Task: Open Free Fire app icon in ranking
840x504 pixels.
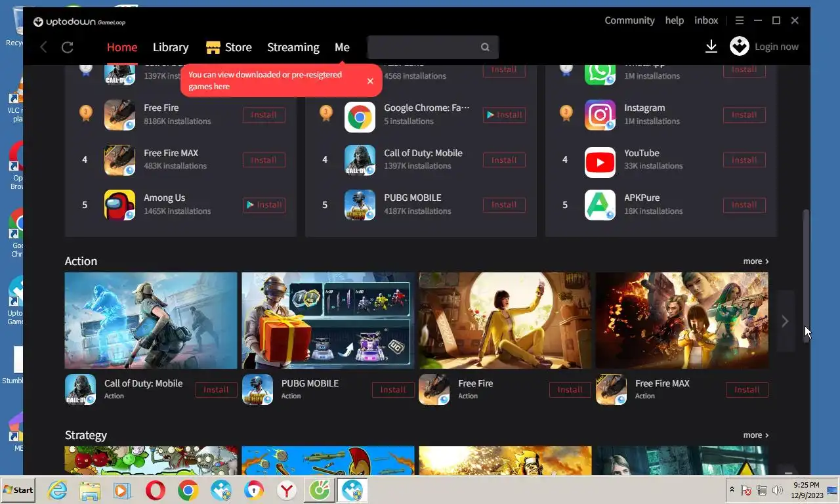Action: tap(119, 115)
